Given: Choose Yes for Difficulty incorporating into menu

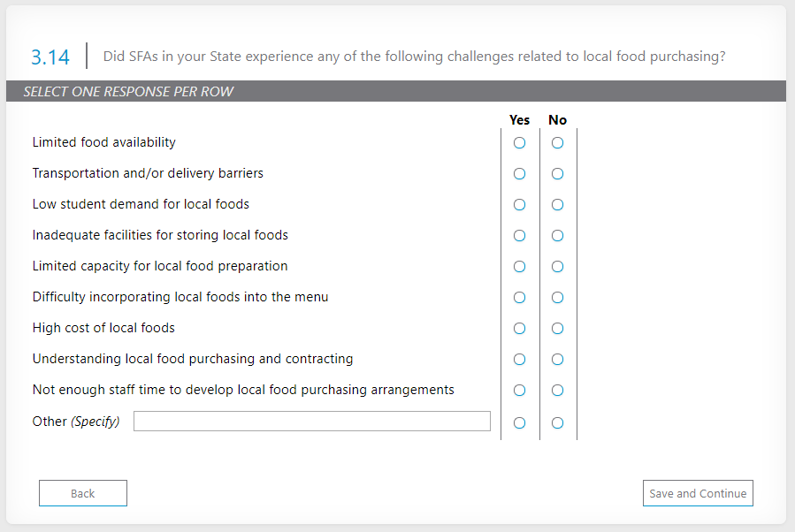Looking at the screenshot, I should [519, 298].
